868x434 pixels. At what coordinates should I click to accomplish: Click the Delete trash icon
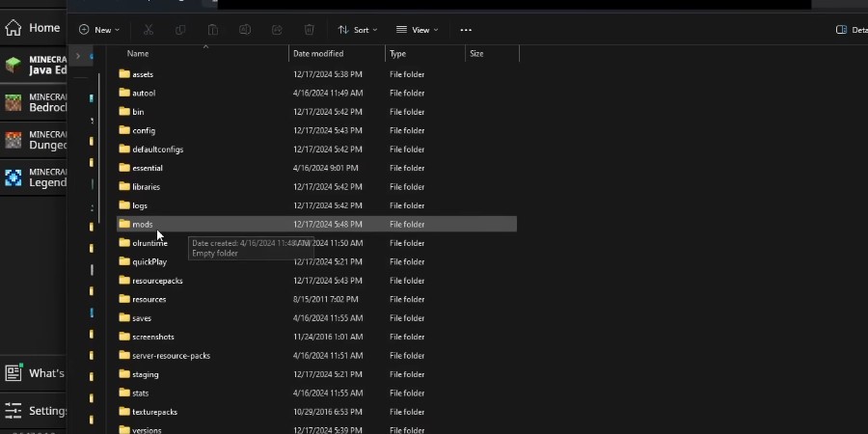309,30
